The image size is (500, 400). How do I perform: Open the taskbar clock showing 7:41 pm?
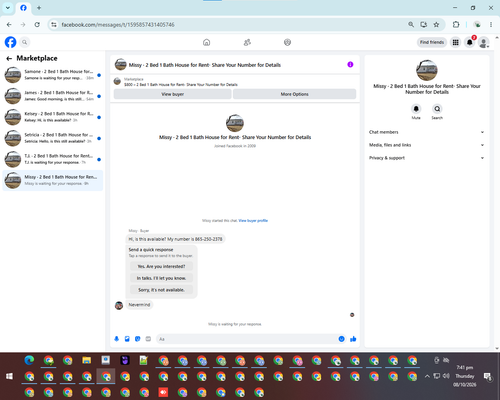(465, 376)
